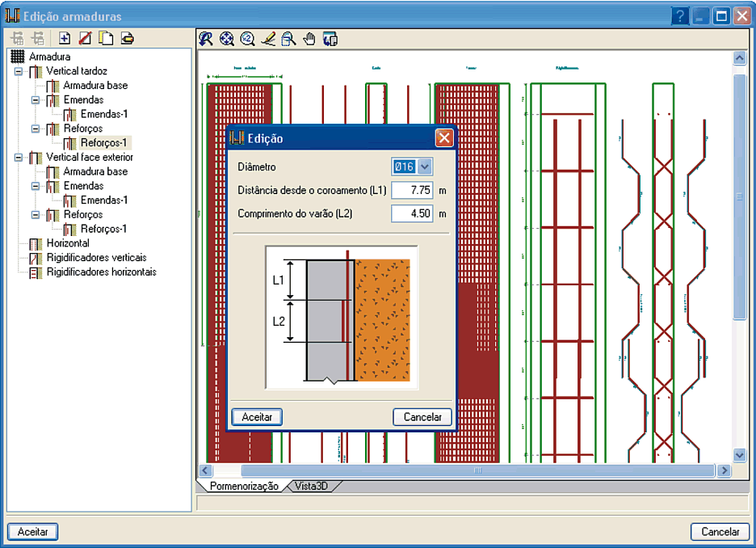Click the help question mark in title bar

(x=681, y=15)
